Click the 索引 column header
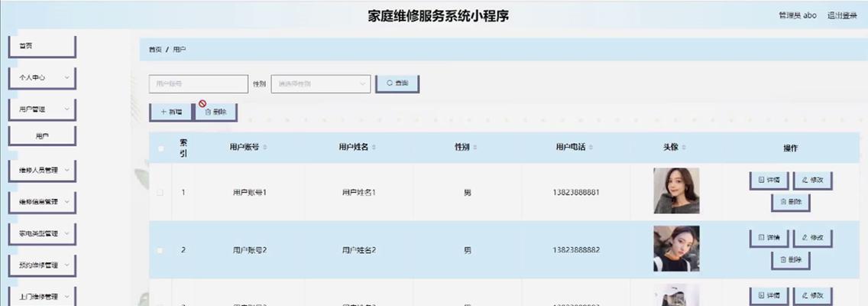The image size is (868, 306). click(x=184, y=148)
